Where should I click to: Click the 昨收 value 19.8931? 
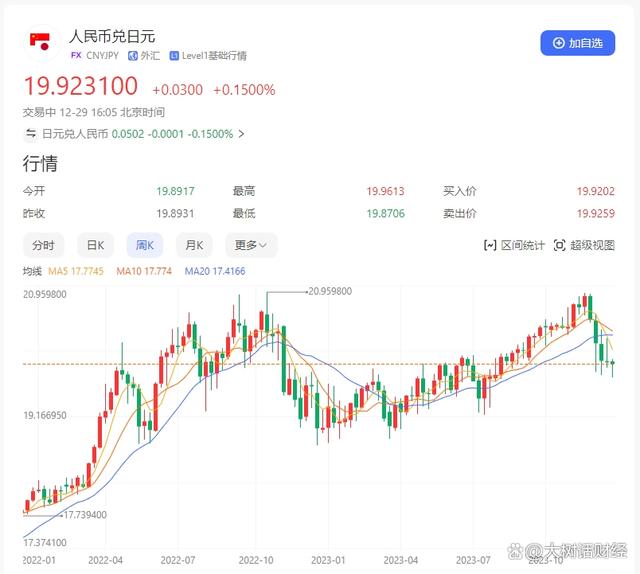click(176, 213)
